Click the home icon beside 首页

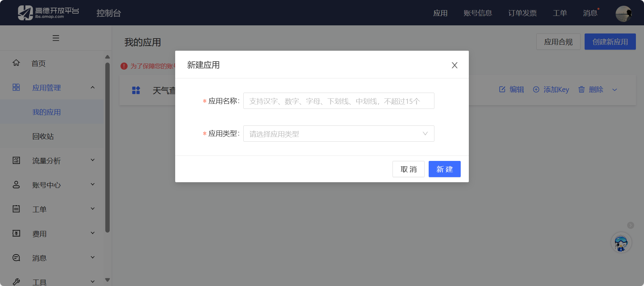pos(16,63)
